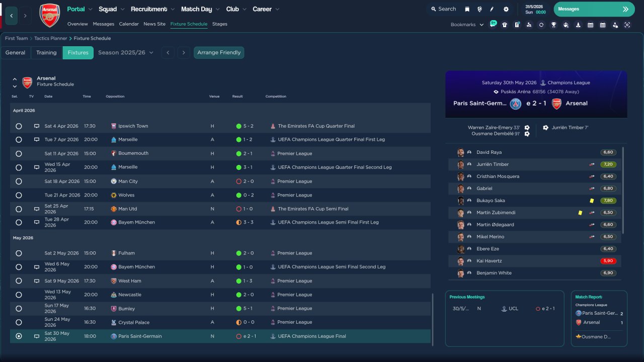Click TV icon in the Ipswich Town row
The height and width of the screenshot is (362, 644).
(x=37, y=126)
